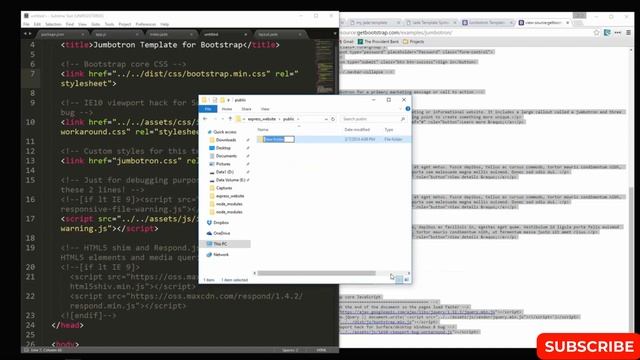Open Sublime Text Goto menu
The image size is (640, 360).
click(96, 24)
